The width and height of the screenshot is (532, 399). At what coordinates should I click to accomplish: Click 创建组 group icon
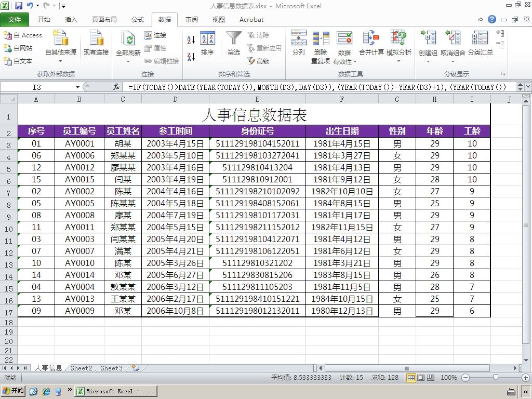pos(428,38)
